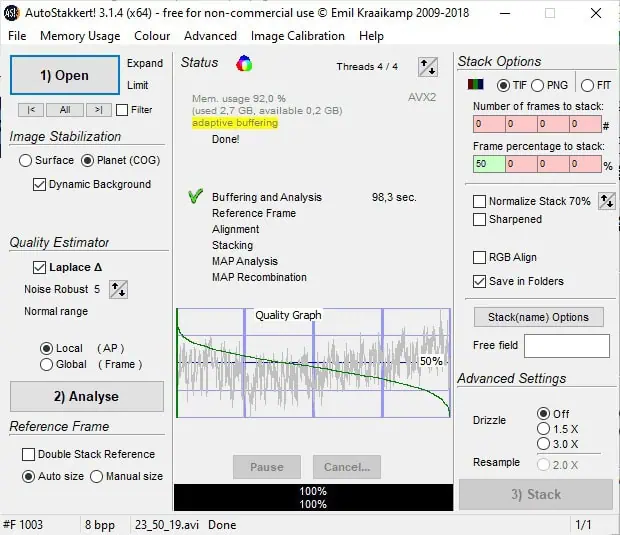This screenshot has height=535, width=620.
Task: Click first Number of frames to stack field
Action: [489, 124]
